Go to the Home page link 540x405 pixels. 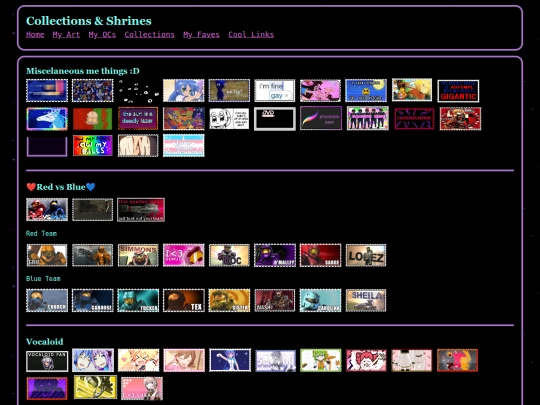(x=35, y=34)
